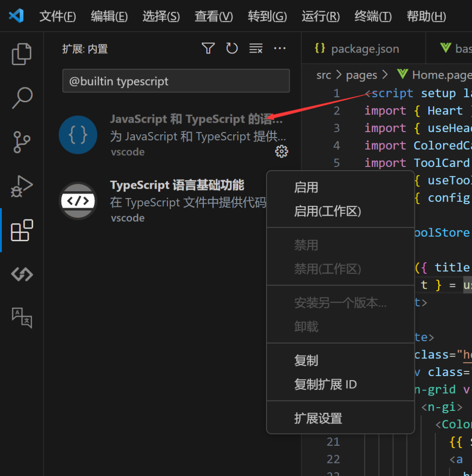The height and width of the screenshot is (476, 472).
Task: Open the 选择(S) menu
Action: (161, 16)
